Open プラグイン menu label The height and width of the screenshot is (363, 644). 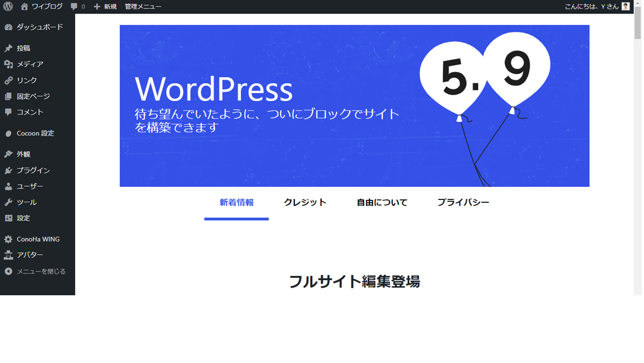33,171
